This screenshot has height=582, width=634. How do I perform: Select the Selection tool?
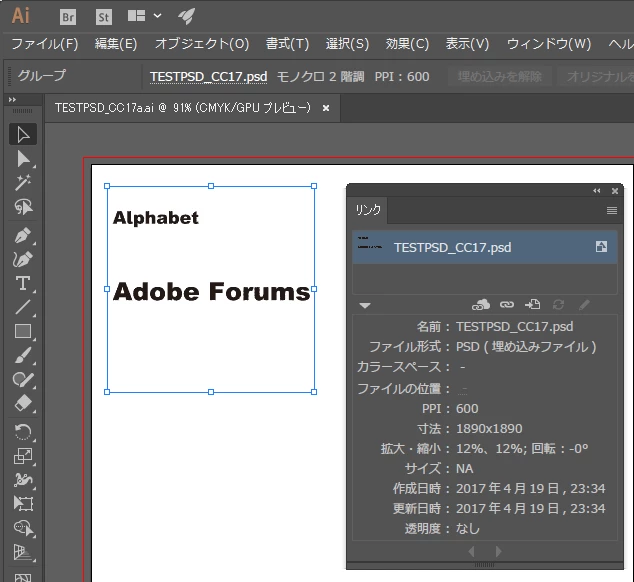click(23, 134)
